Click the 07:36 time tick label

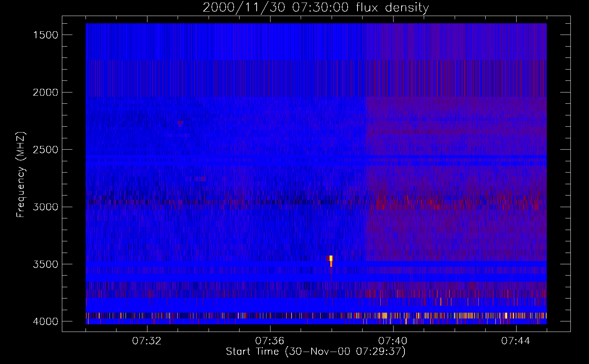[270, 341]
